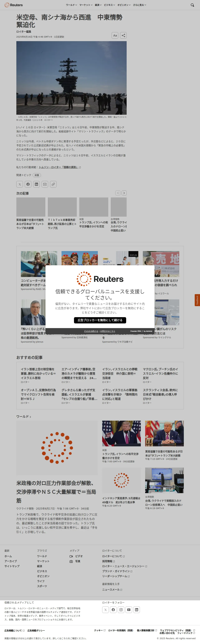
Task: Open イラン首都上空の制空権 recommended article
Action: click(x=38, y=373)
